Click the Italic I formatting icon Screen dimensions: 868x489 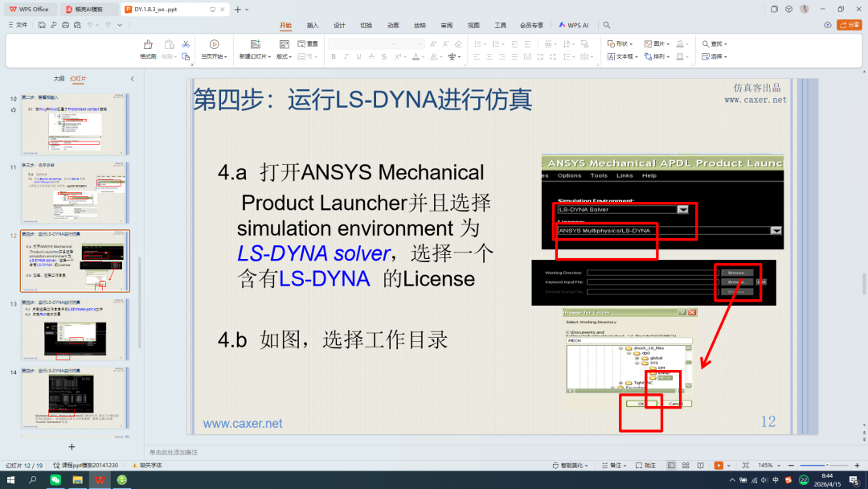[x=346, y=56]
